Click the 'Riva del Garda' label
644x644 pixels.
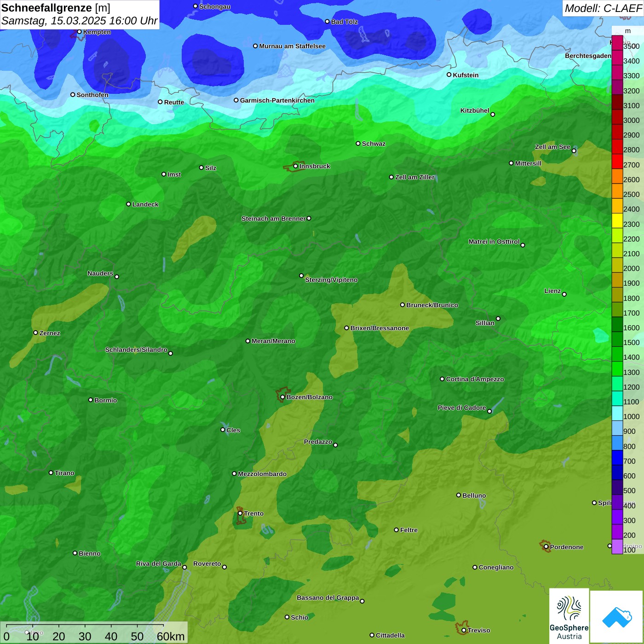coord(159,563)
